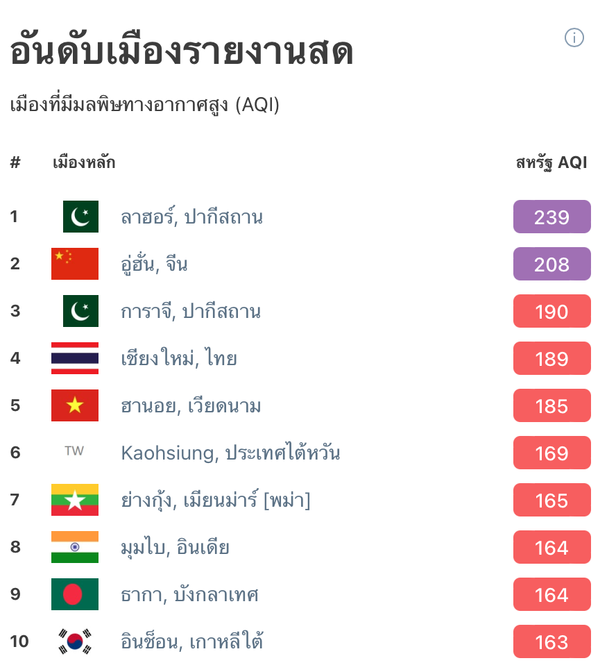Click the China flag beside Wuhan
This screenshot has width=616, height=672.
pyautogui.click(x=74, y=264)
